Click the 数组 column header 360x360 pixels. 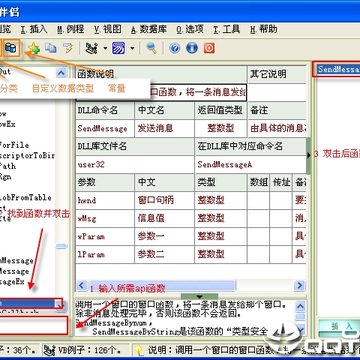(x=258, y=183)
